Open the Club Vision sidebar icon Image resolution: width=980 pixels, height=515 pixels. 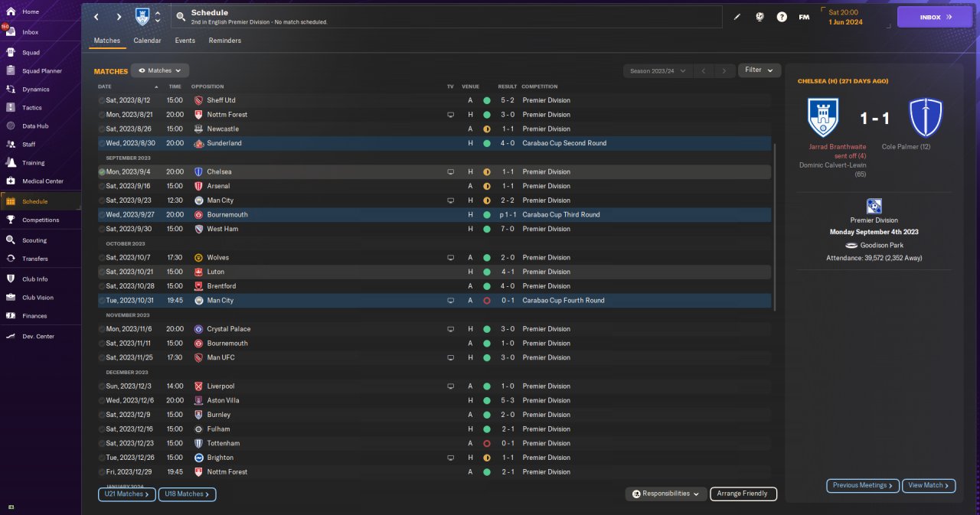pyautogui.click(x=11, y=297)
